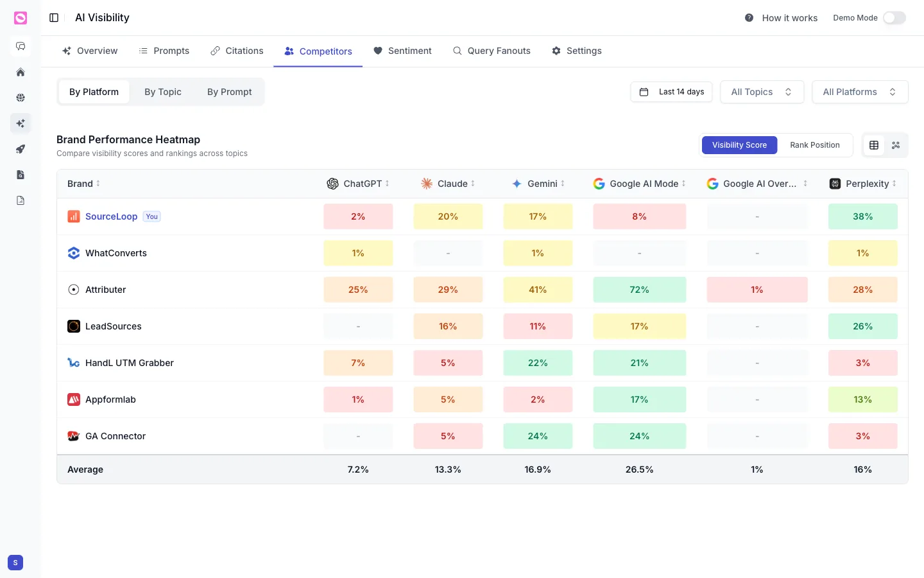
Task: Open the document search icon in the sidebar
Action: pos(21,175)
